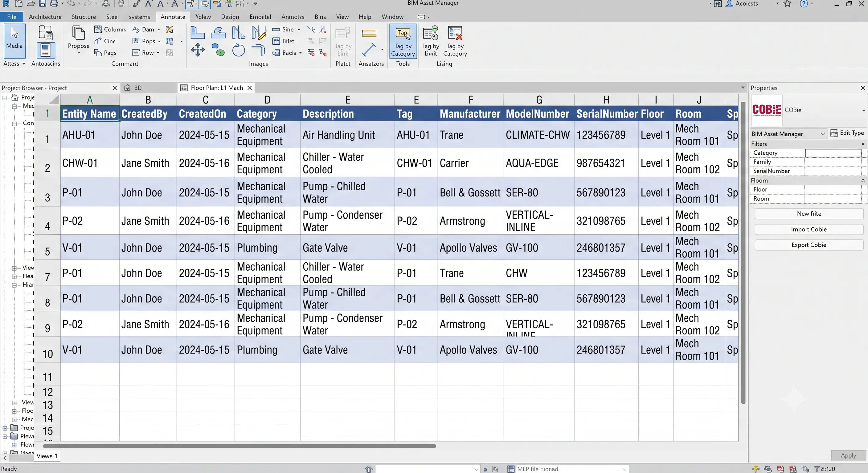The width and height of the screenshot is (868, 473).
Task: Open the Pops dropdown
Action: (x=159, y=41)
